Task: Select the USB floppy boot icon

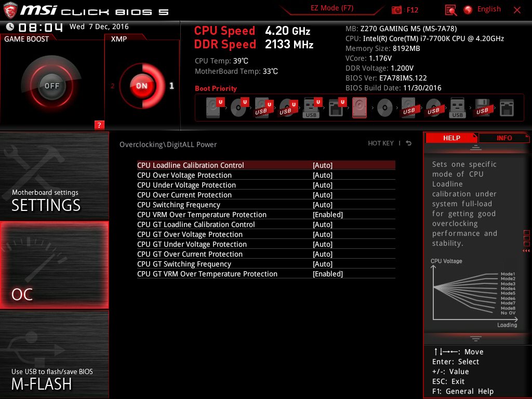Action: tap(482, 108)
